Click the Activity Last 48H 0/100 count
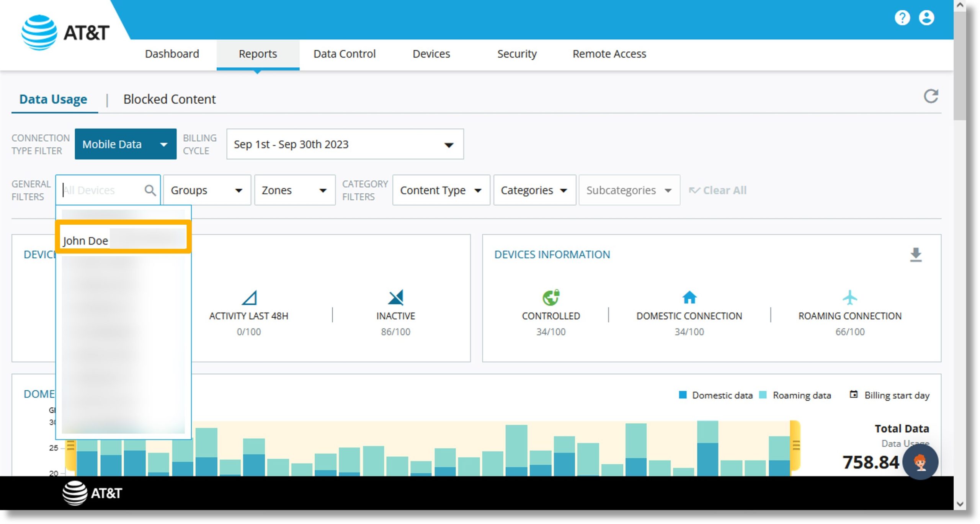 point(249,332)
